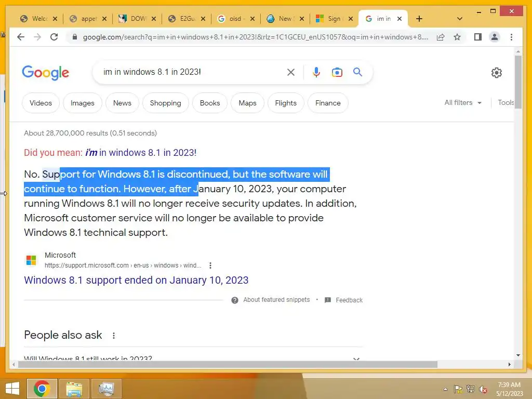Close the 'Welc' tab
This screenshot has width=532, height=399.
pyautogui.click(x=55, y=19)
